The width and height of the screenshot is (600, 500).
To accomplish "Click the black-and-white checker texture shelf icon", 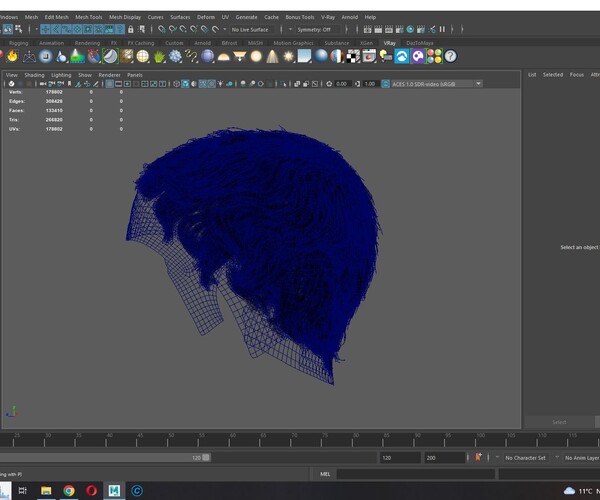I will click(353, 56).
